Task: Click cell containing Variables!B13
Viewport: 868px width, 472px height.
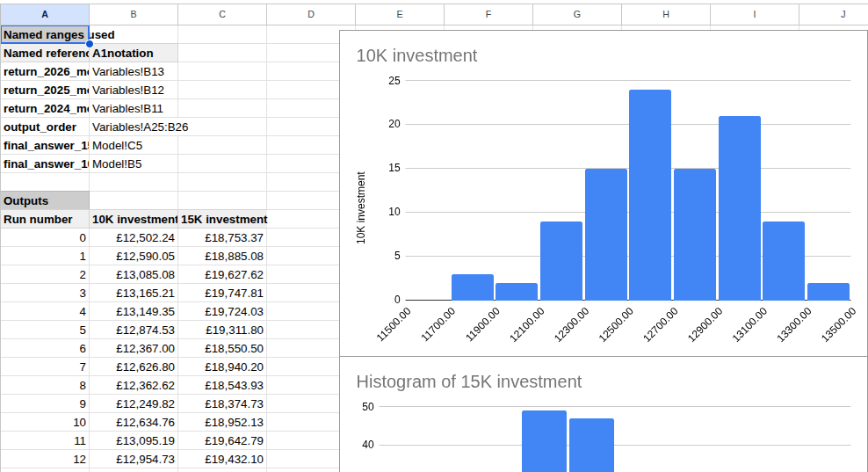Action: pyautogui.click(x=134, y=71)
